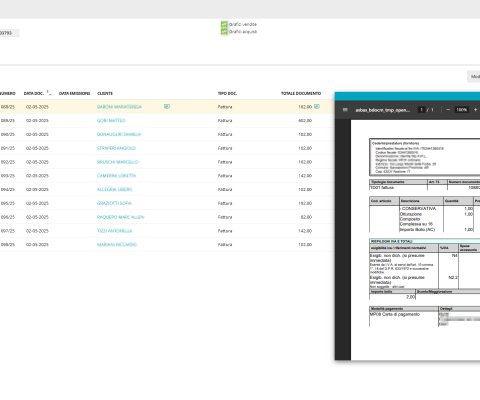The height and width of the screenshot is (400, 480).
Task: Click the CONSERVATIVA description in the PDF invoice
Action: point(418,208)
